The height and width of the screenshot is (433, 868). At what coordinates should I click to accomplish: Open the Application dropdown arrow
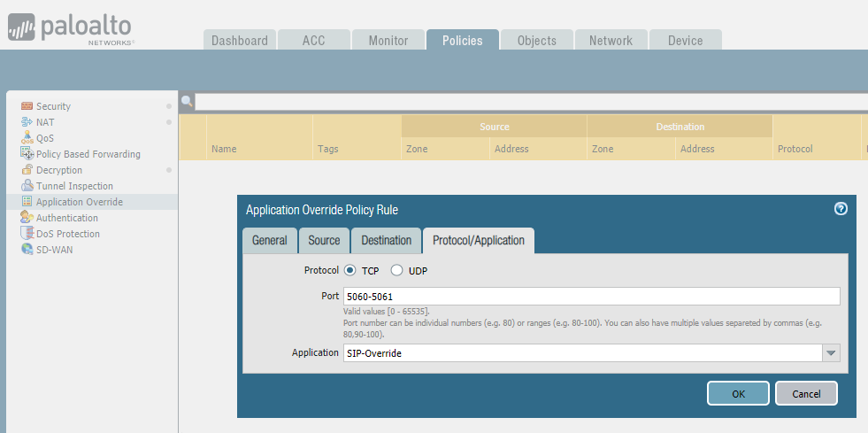[831, 352]
